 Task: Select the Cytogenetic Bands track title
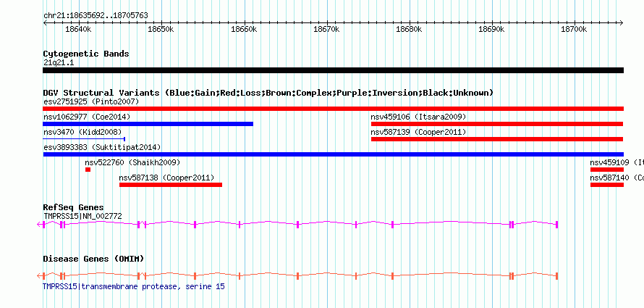[86, 54]
